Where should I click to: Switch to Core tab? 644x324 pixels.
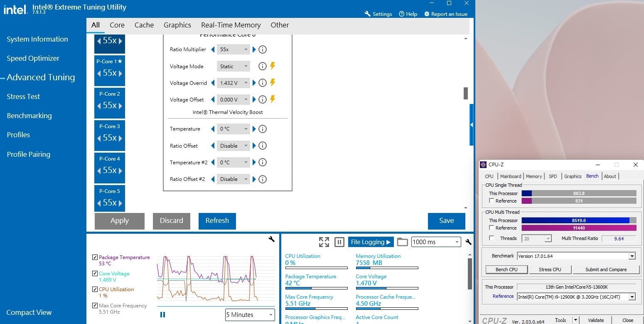pyautogui.click(x=117, y=25)
